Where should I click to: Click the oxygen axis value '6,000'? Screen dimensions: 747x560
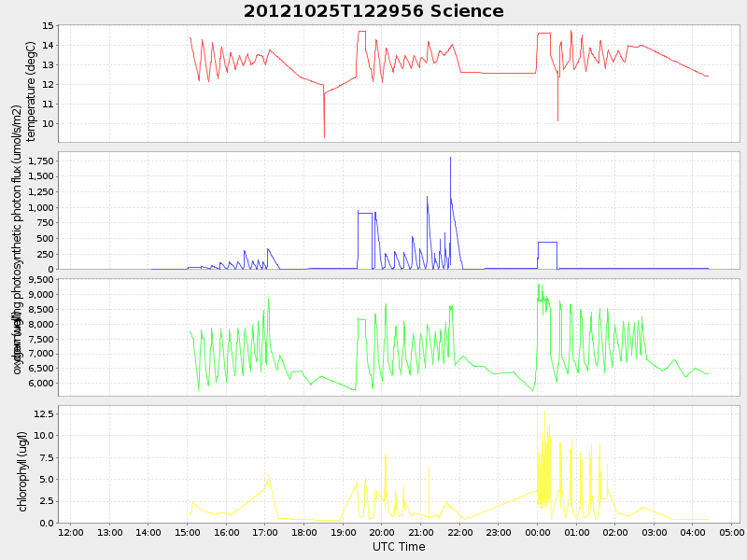[x=41, y=384]
